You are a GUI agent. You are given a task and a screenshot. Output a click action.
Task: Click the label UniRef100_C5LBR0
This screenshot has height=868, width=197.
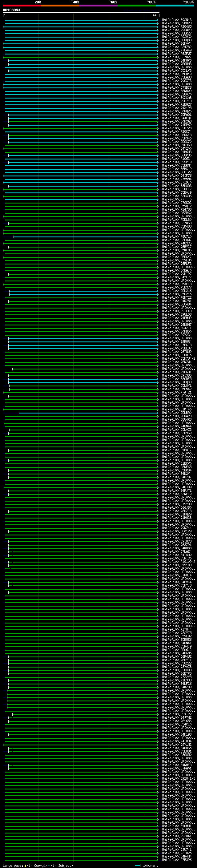pyautogui.click(x=177, y=413)
